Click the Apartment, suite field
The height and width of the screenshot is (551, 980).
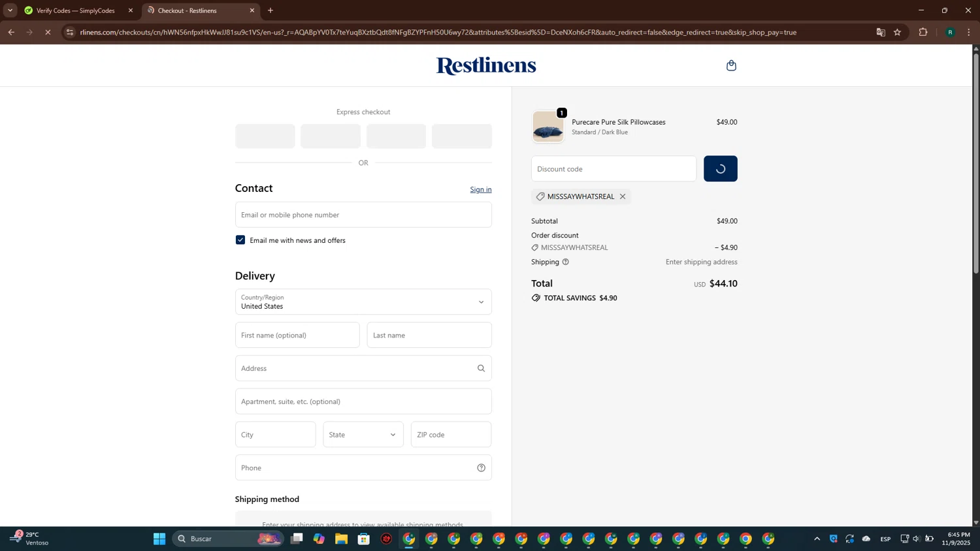click(363, 401)
